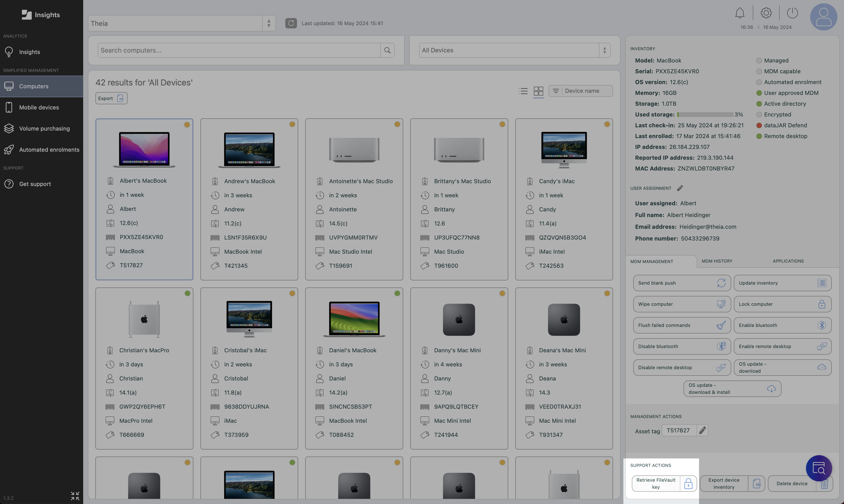Click the Disable remote desktop button

[682, 368]
